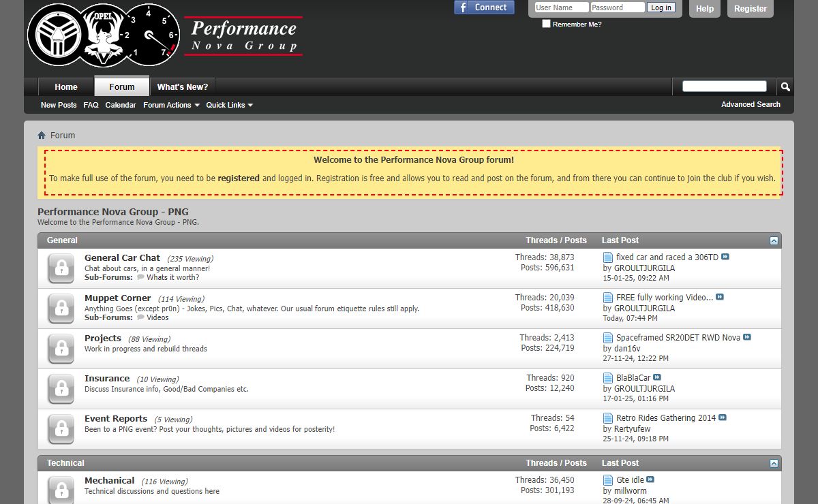Click Insurance forum lock icon
This screenshot has height=504, width=818.
(x=61, y=389)
